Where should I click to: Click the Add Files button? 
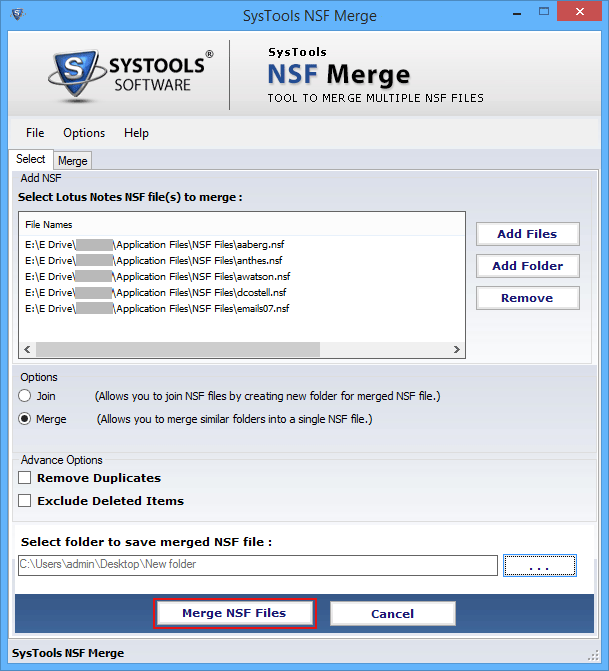pos(527,234)
